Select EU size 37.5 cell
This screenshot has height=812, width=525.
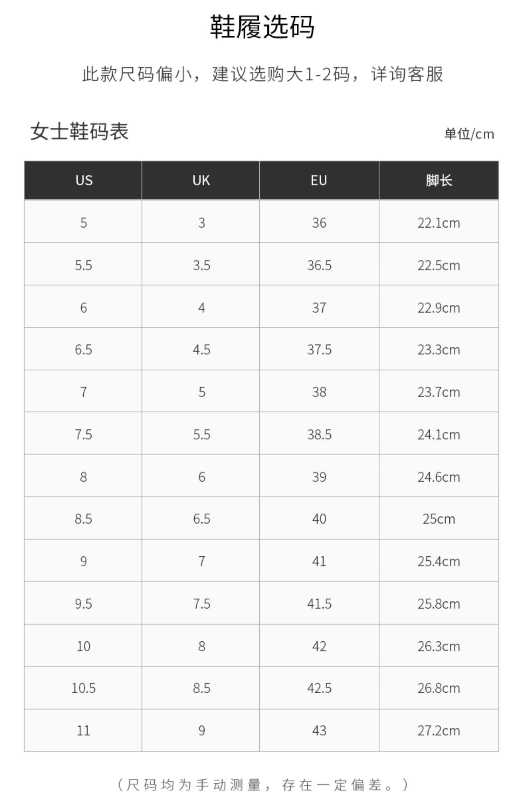pyautogui.click(x=319, y=350)
